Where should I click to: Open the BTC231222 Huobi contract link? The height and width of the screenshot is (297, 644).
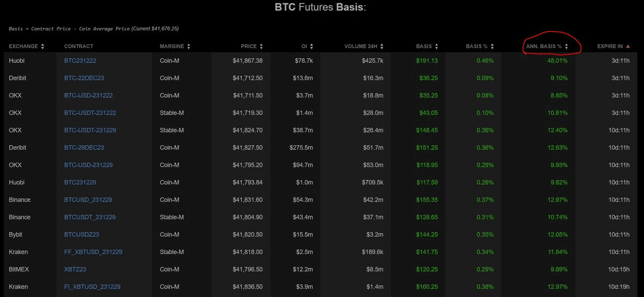pos(80,61)
